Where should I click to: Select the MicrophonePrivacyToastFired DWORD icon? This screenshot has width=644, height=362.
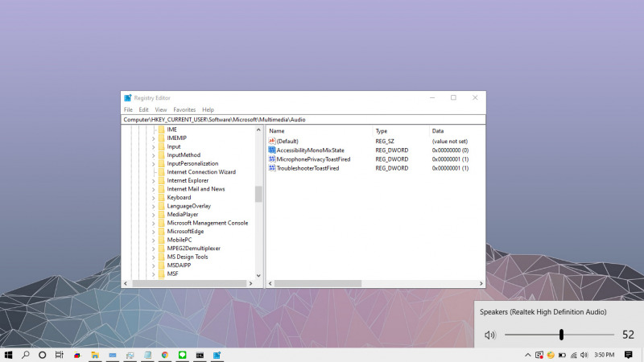pos(271,158)
